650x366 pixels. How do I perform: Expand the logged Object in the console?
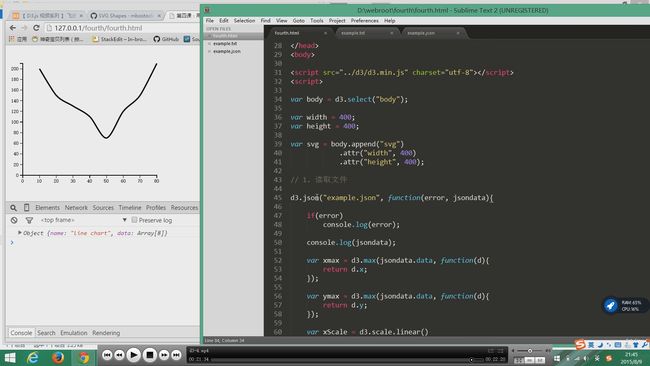tap(19, 233)
